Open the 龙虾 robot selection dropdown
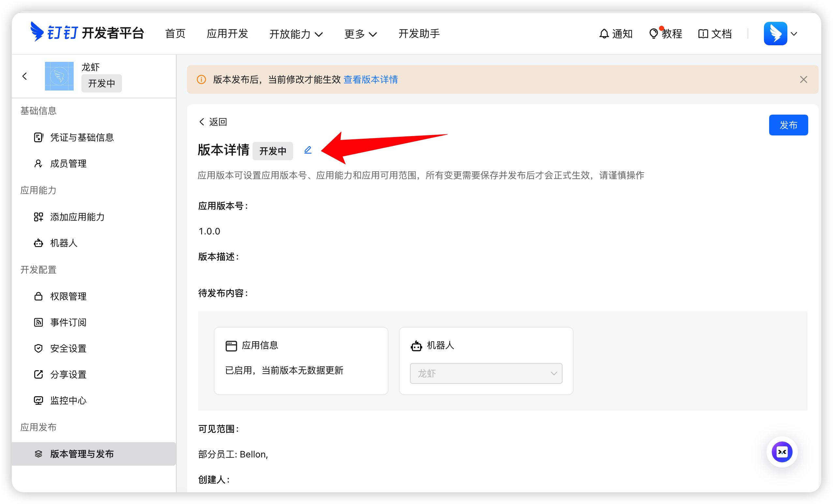This screenshot has width=833, height=504. coord(486,373)
